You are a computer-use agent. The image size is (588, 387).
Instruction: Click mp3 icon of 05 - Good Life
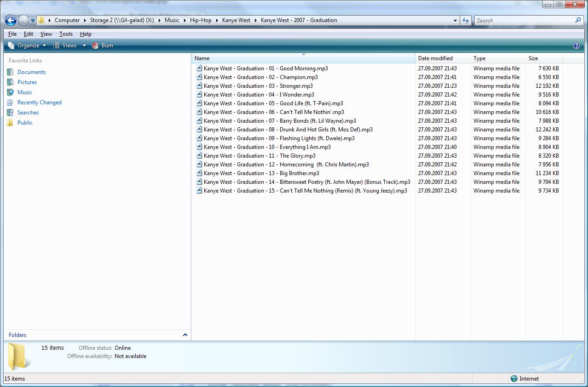[199, 103]
